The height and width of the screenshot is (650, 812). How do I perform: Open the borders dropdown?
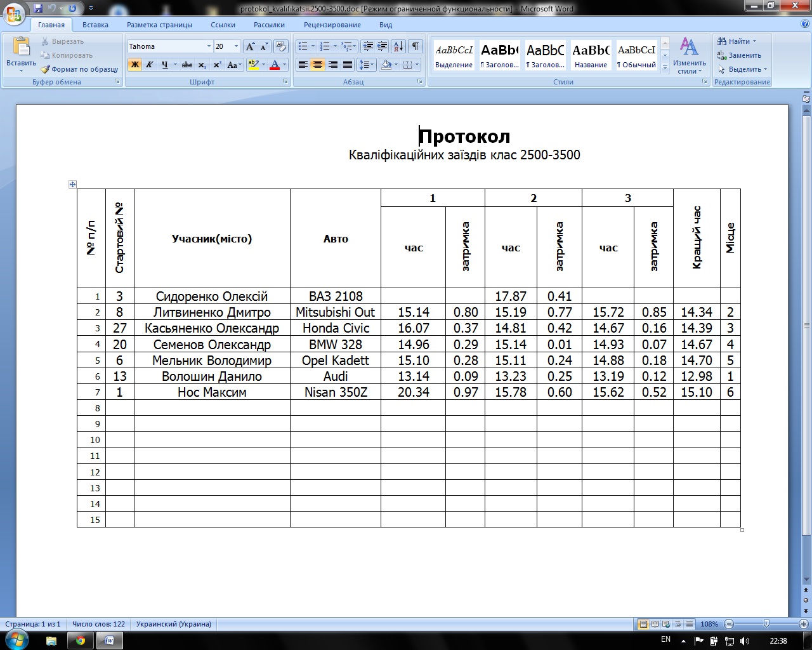click(416, 65)
